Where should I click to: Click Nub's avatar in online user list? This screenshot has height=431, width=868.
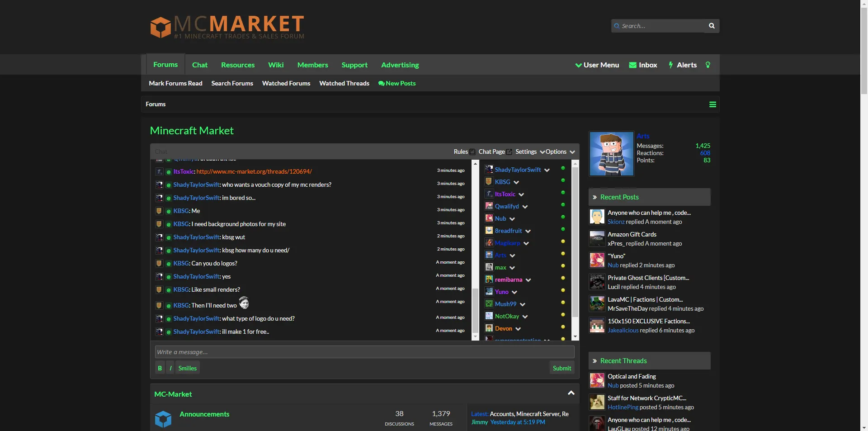coord(489,218)
